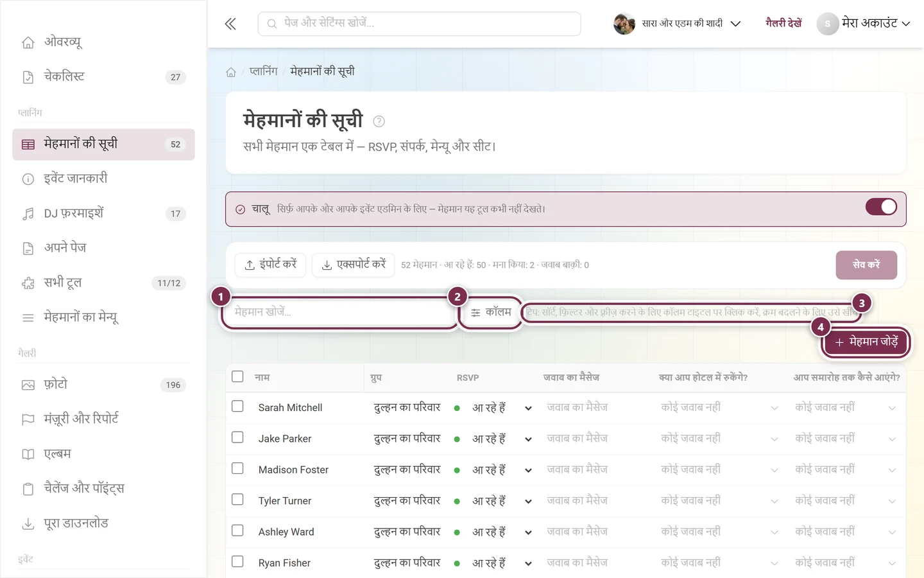
Task: Click the मंज़ूरी और रिपोर्ट flag icon
Action: point(28,420)
